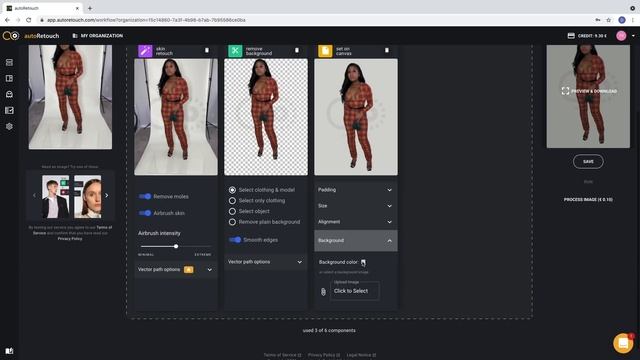Reload the browser page
This screenshot has height=360, width=640.
point(29,20)
